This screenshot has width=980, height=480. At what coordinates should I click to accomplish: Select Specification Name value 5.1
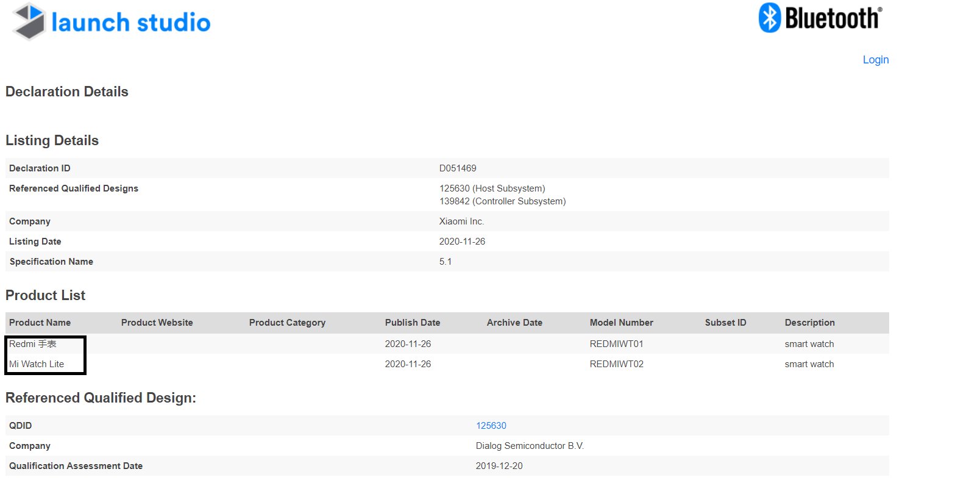coord(446,262)
